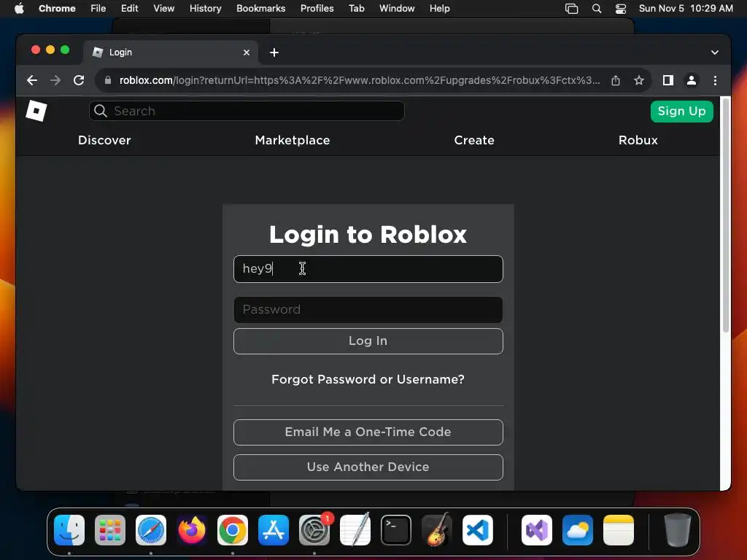Click Chrome's forward arrow
The image size is (747, 560).
tap(55, 80)
